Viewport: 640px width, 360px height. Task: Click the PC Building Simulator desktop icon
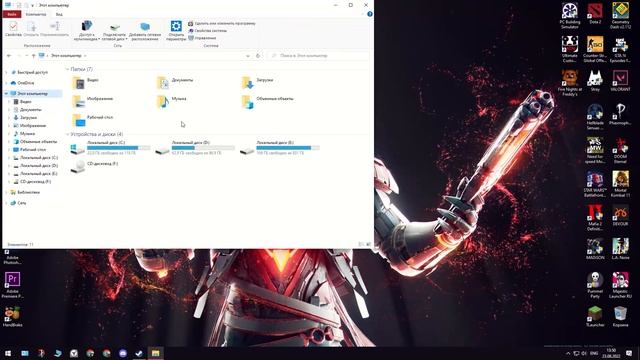click(x=569, y=16)
